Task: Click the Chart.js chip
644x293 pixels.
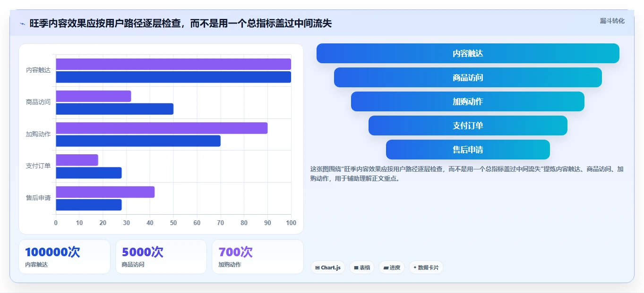Action: (x=328, y=268)
